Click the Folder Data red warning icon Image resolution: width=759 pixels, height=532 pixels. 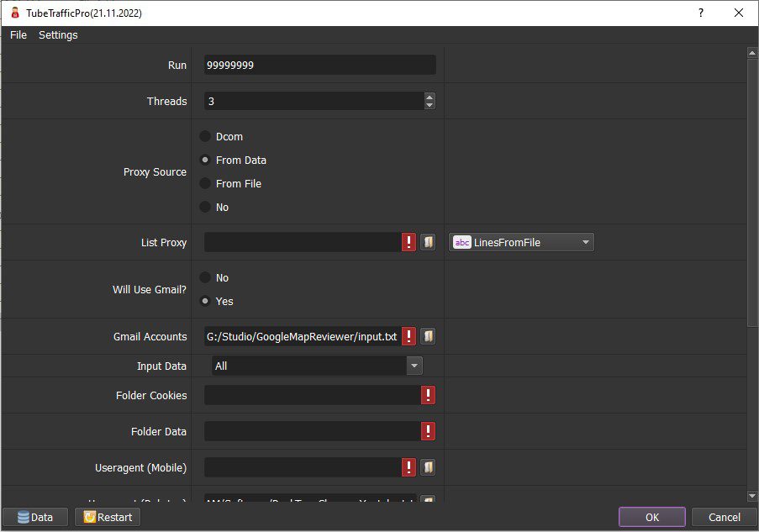point(428,431)
